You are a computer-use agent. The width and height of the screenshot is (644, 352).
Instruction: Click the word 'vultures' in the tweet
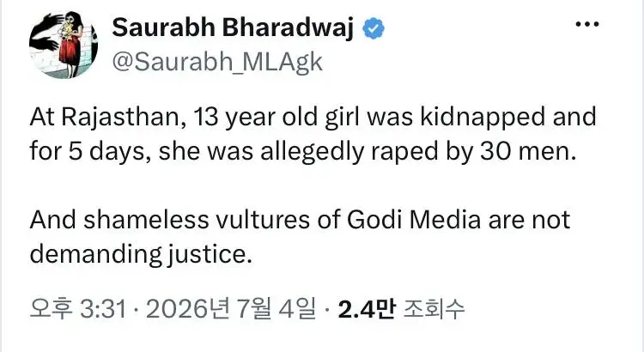[263, 220]
